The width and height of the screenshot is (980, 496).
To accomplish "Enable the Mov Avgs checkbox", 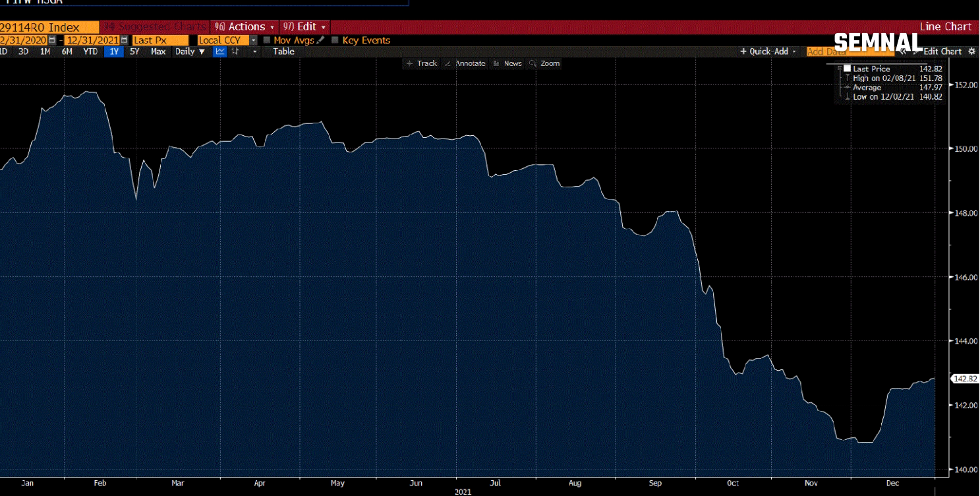I will coord(267,40).
